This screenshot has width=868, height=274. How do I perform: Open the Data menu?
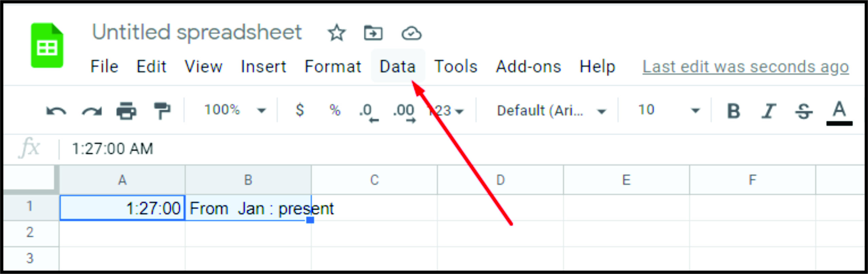(398, 66)
